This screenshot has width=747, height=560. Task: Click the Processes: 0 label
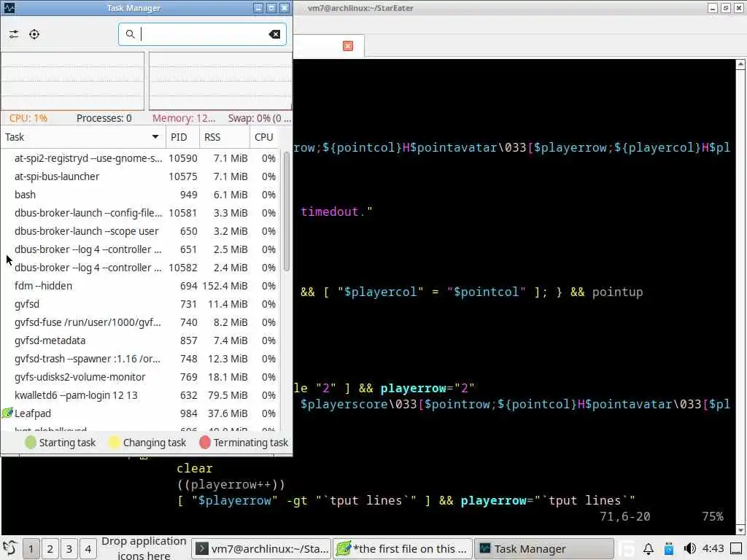point(104,118)
